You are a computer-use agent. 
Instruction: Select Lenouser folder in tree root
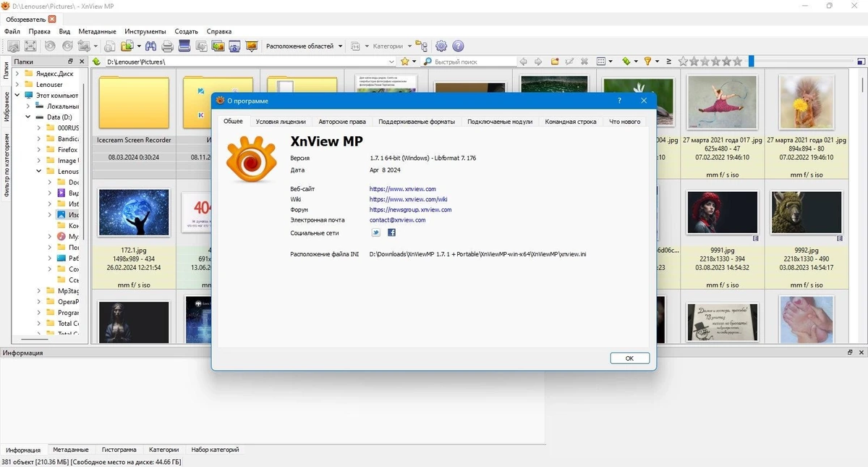tap(49, 85)
